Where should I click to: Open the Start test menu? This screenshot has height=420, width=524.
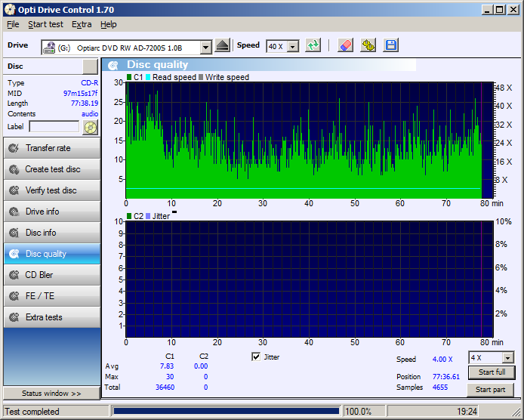point(45,24)
